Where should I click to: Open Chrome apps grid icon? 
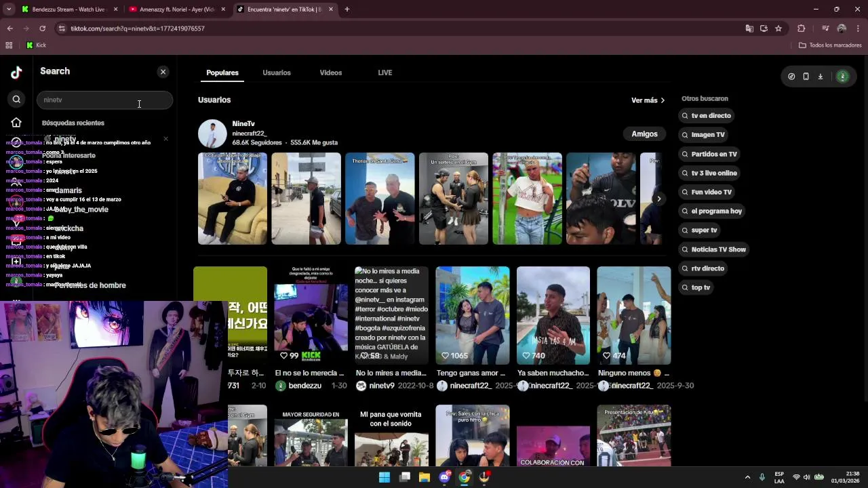(9, 45)
